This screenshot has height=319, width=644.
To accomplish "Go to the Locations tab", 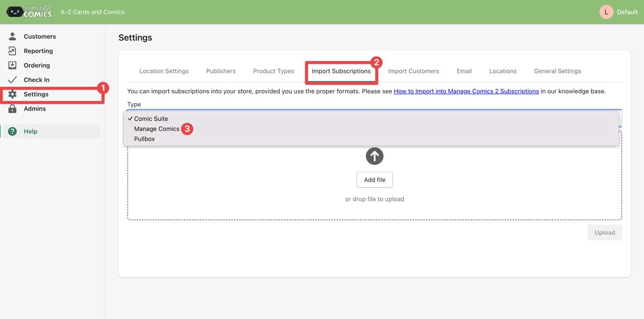I will pos(503,71).
